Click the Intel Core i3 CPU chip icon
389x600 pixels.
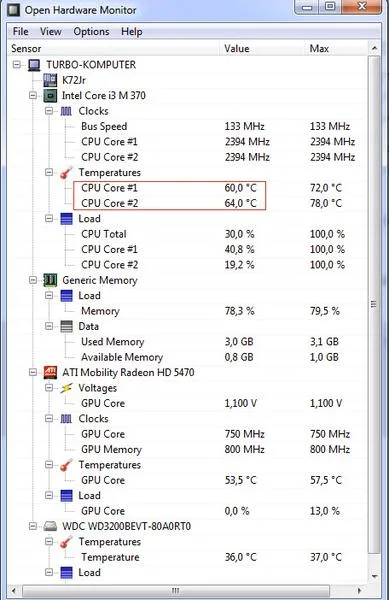tap(50, 95)
